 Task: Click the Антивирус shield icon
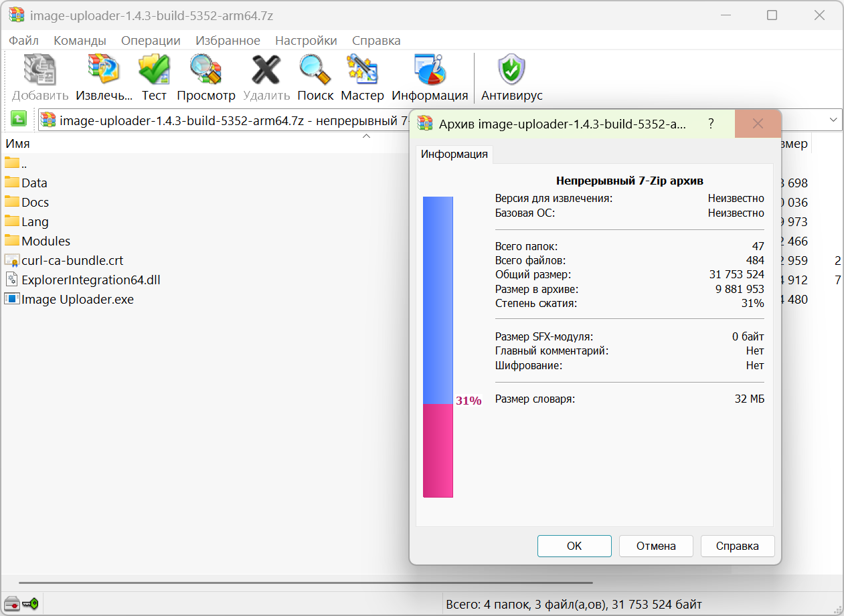click(x=512, y=70)
